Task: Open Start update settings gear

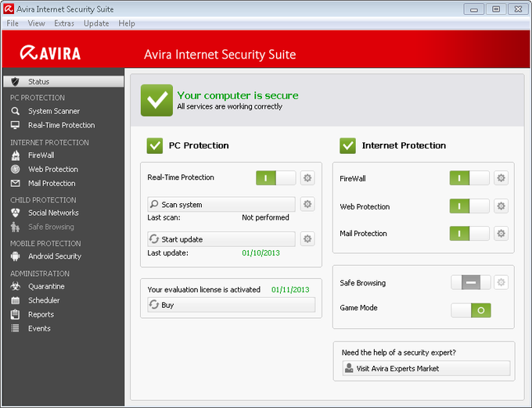Action: [307, 239]
